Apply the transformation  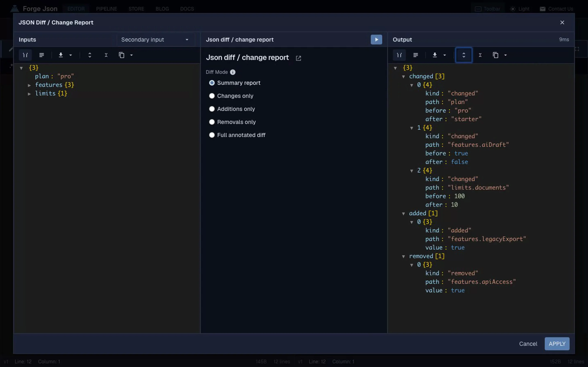(x=557, y=344)
